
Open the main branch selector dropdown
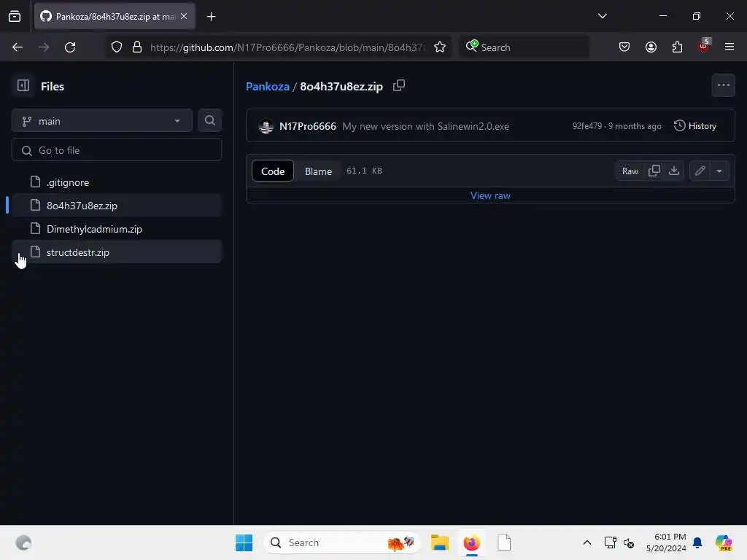[102, 121]
